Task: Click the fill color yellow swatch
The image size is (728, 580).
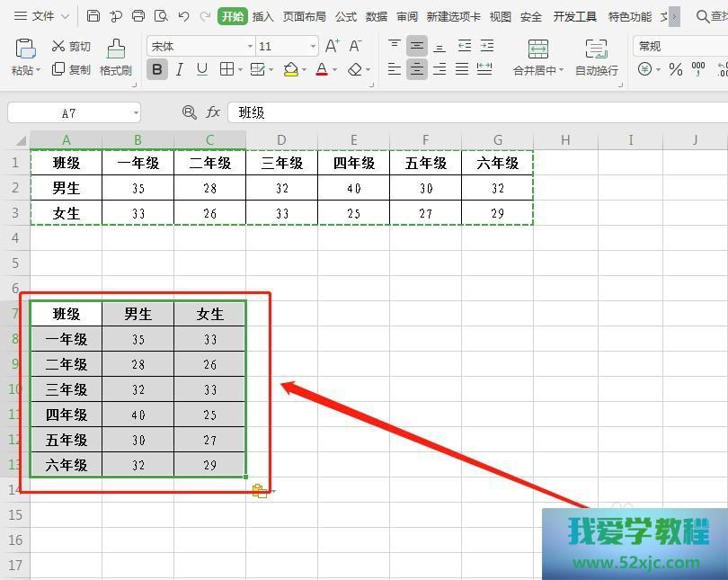Action: tap(290, 69)
